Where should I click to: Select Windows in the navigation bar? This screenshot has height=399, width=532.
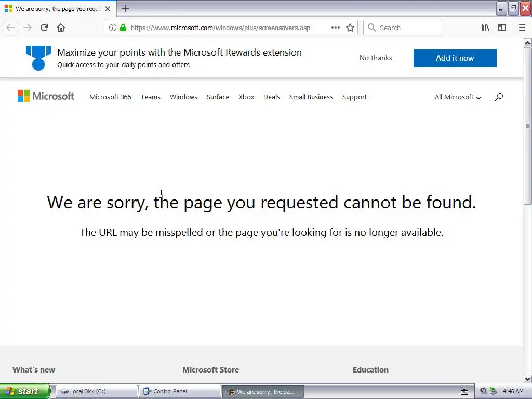click(x=183, y=97)
